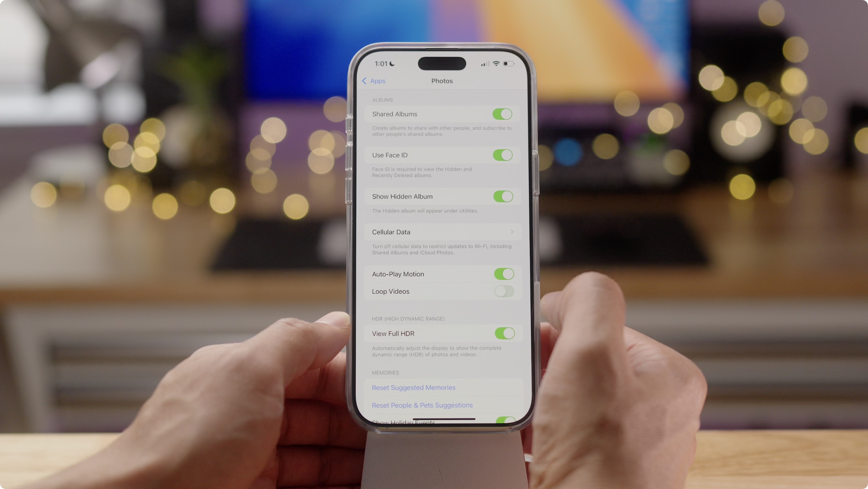Expand Cellular Data chevron arrow
The image size is (868, 489).
click(x=511, y=232)
